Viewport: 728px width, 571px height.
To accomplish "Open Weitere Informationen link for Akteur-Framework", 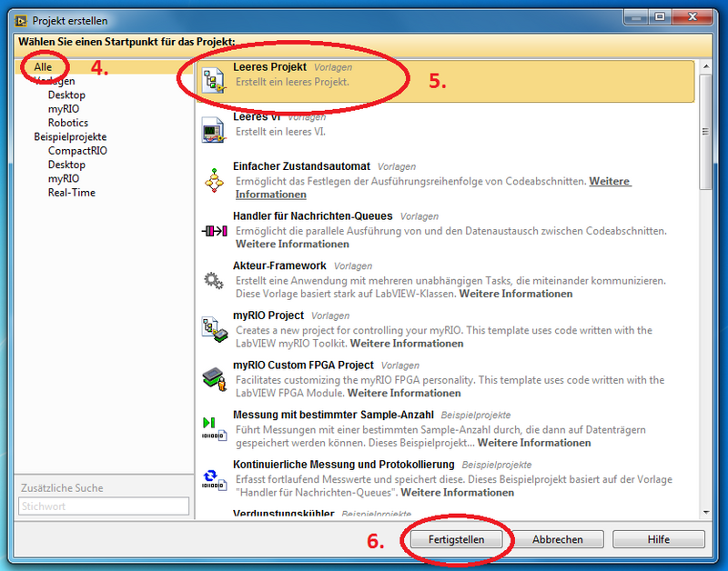I will [x=515, y=294].
